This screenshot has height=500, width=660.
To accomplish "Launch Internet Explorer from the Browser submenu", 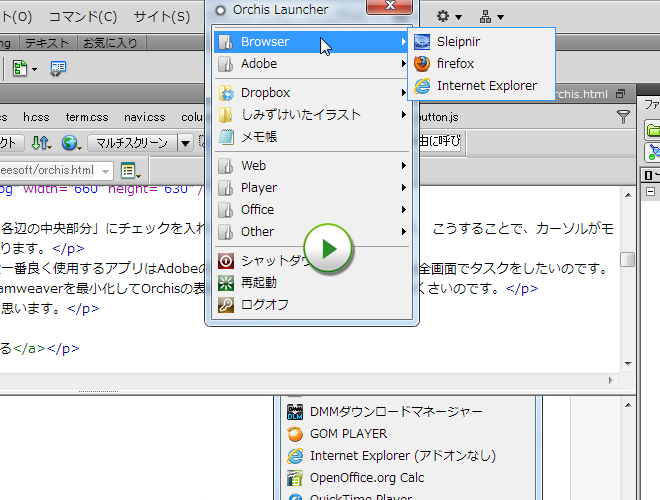I will point(482,86).
